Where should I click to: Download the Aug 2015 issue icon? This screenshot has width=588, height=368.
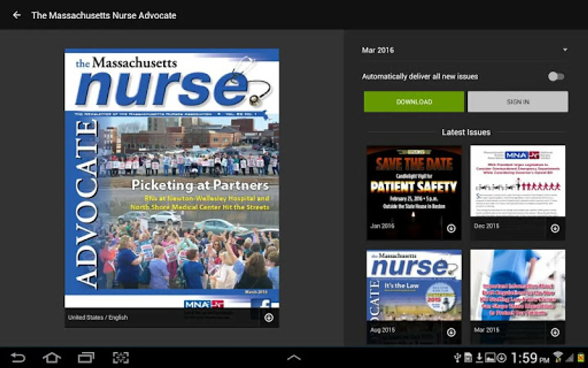451,332
